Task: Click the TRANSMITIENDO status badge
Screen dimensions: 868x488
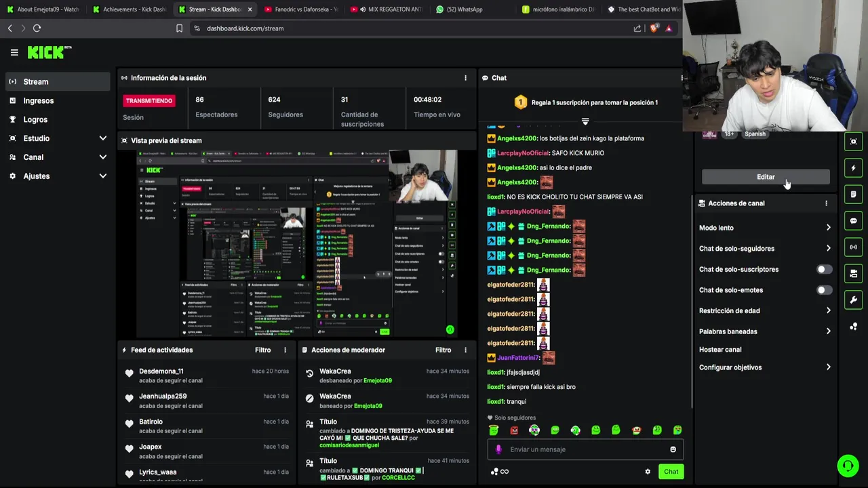Action: tap(149, 101)
